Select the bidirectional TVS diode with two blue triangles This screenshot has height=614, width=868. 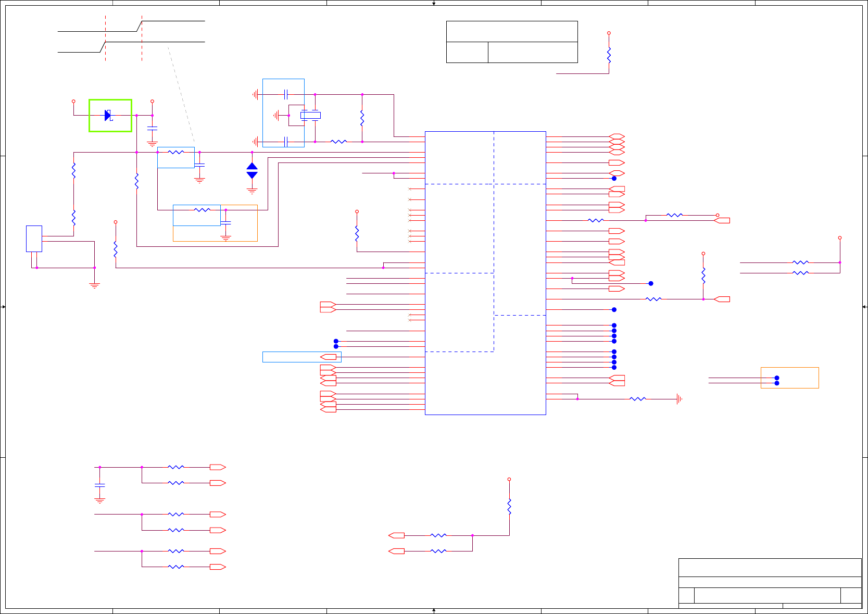pos(252,171)
